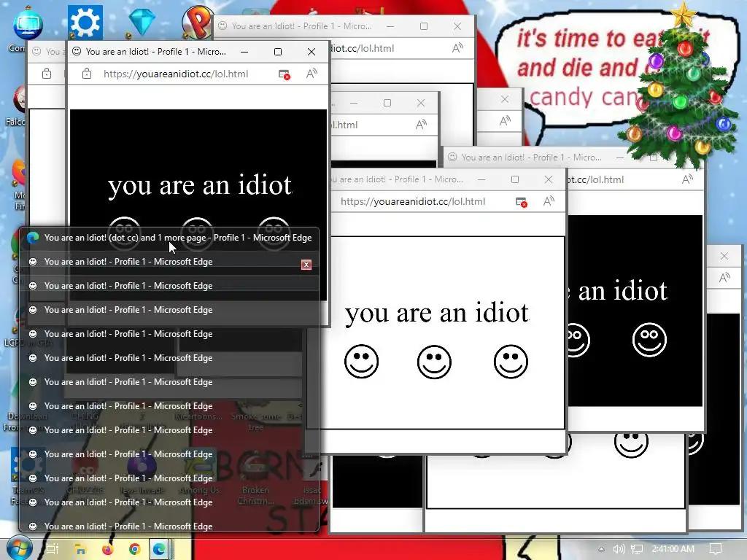This screenshot has width=747, height=560.
Task: Click Read aloud icon in topmost background Edge window
Action: 457,48
